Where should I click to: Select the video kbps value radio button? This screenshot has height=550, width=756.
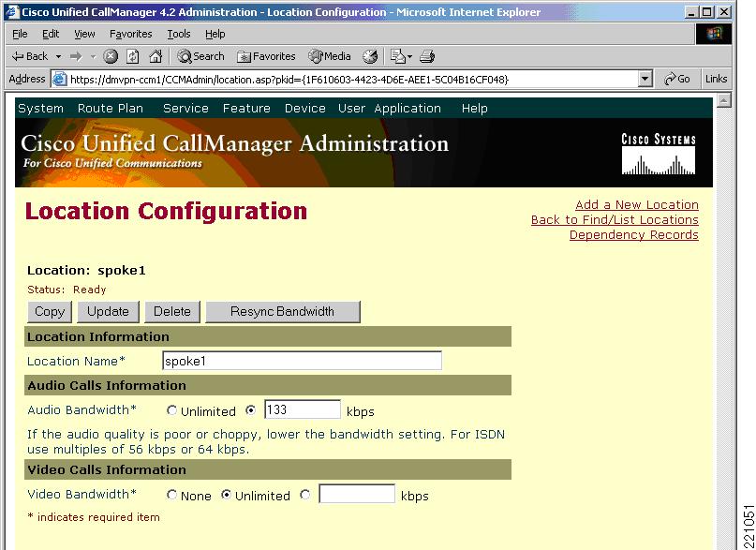tap(304, 495)
